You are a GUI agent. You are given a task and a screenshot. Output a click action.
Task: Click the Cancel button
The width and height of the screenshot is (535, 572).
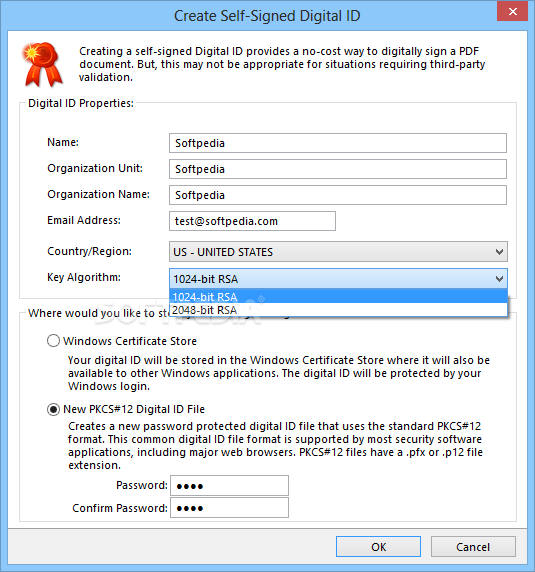click(x=473, y=546)
